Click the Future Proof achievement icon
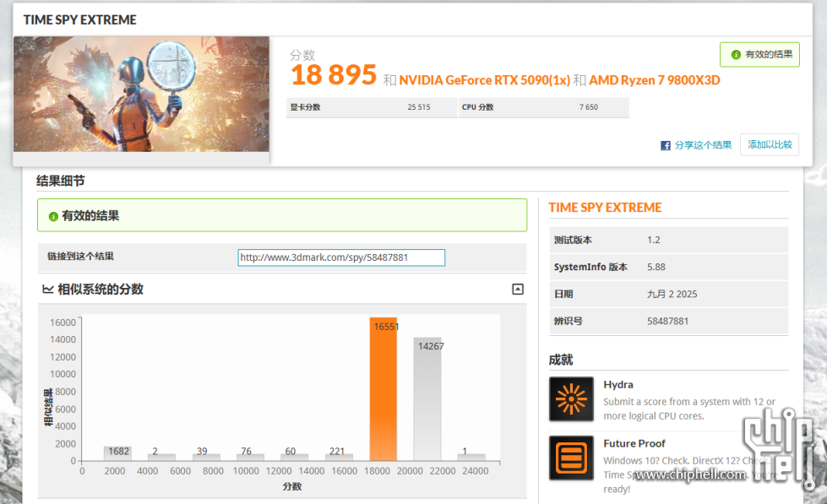The width and height of the screenshot is (827, 504). [x=571, y=458]
